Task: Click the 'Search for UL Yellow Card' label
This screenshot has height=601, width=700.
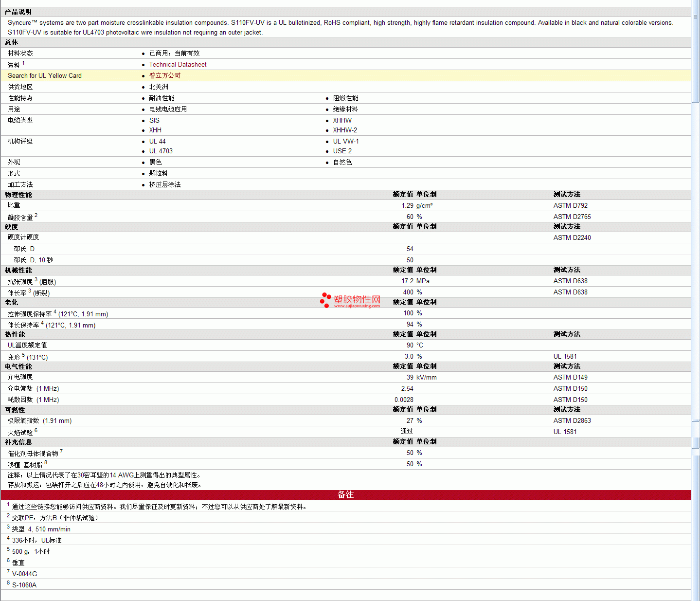Action: click(x=45, y=75)
